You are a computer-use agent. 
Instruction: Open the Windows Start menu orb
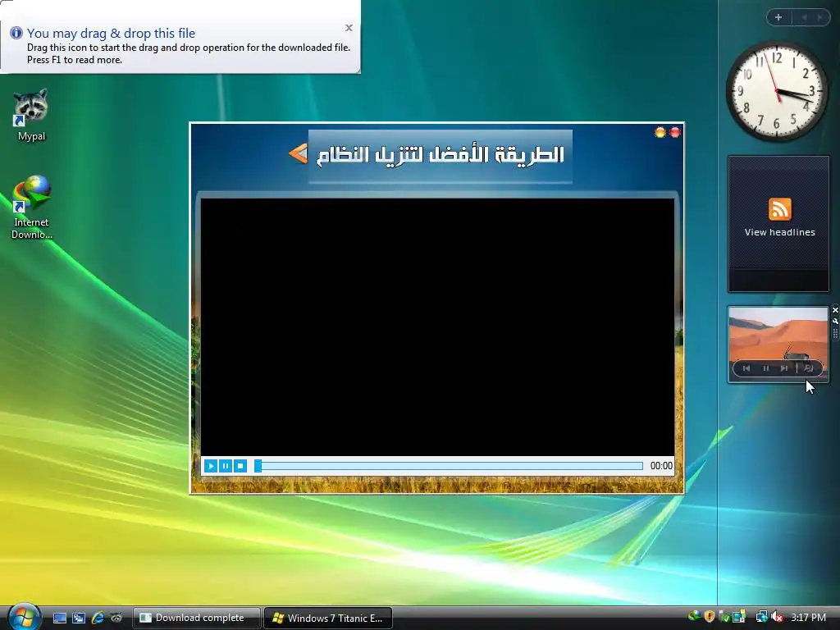coord(24,617)
